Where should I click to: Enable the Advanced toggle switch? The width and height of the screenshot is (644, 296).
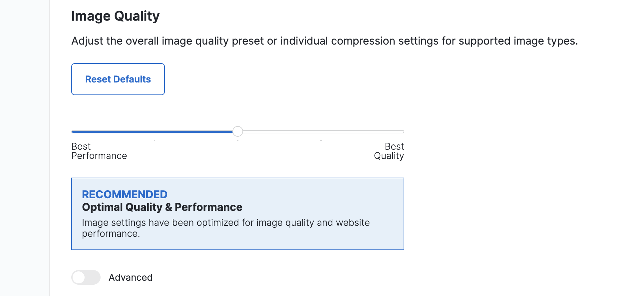[86, 277]
